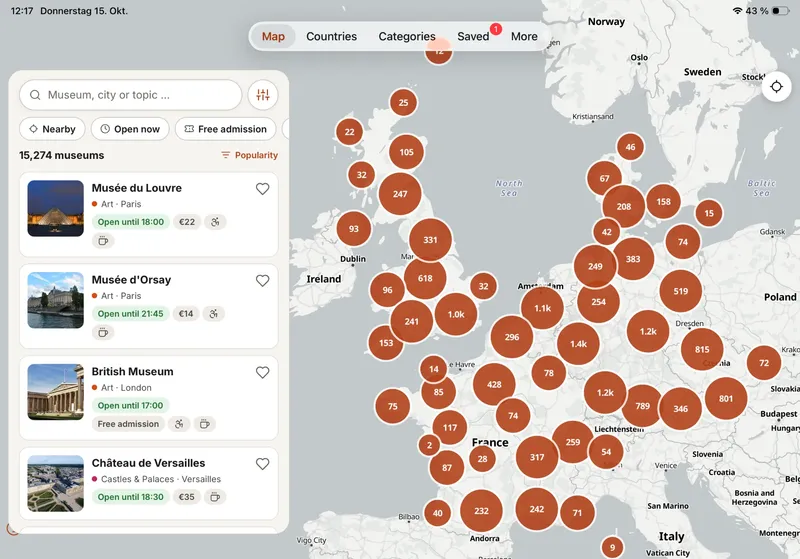Select the 9 cluster near Italy

612,547
